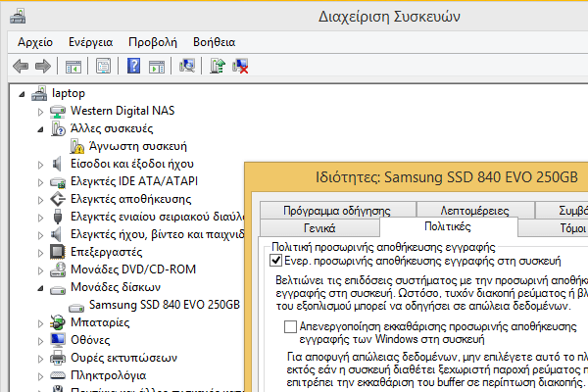This screenshot has height=392, width=588.
Task: Click the Επεξεργαστές chip icon
Action: [x=58, y=252]
